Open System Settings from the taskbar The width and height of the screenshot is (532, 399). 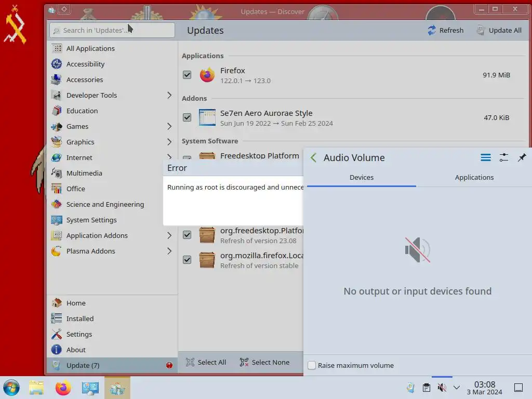(90, 388)
